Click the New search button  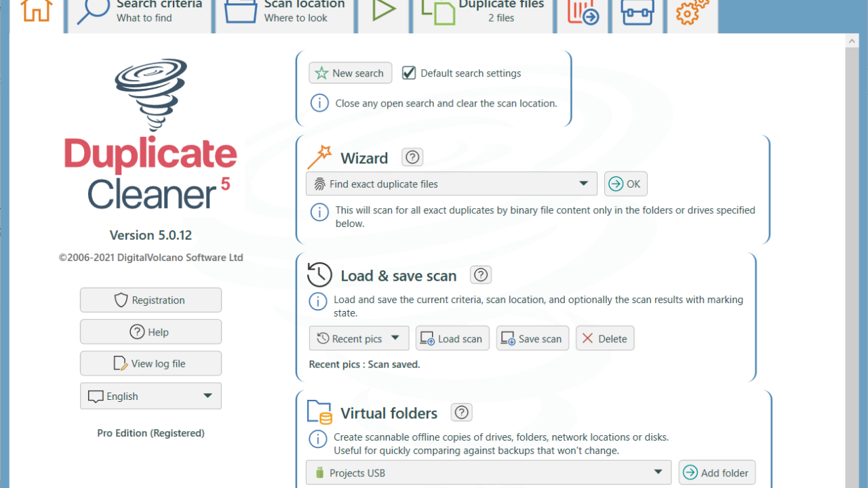[x=350, y=73]
